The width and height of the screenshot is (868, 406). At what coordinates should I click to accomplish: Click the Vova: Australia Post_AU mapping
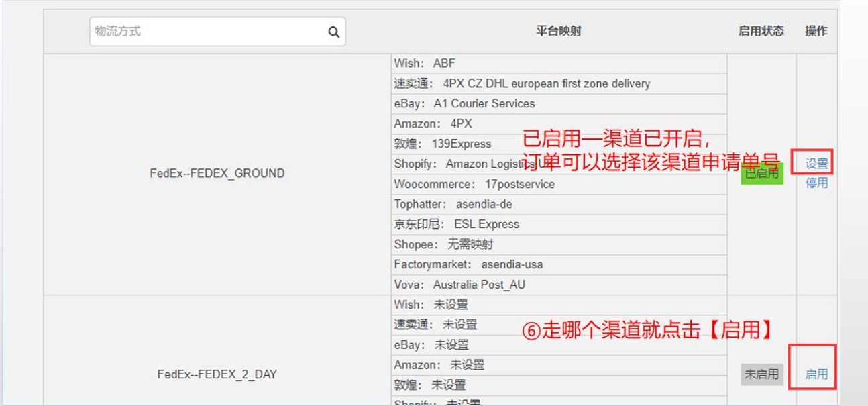(559, 285)
